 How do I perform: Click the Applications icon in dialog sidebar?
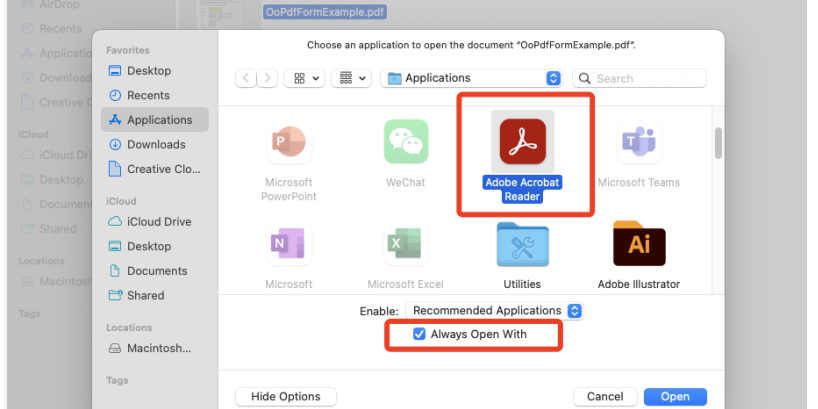(114, 120)
